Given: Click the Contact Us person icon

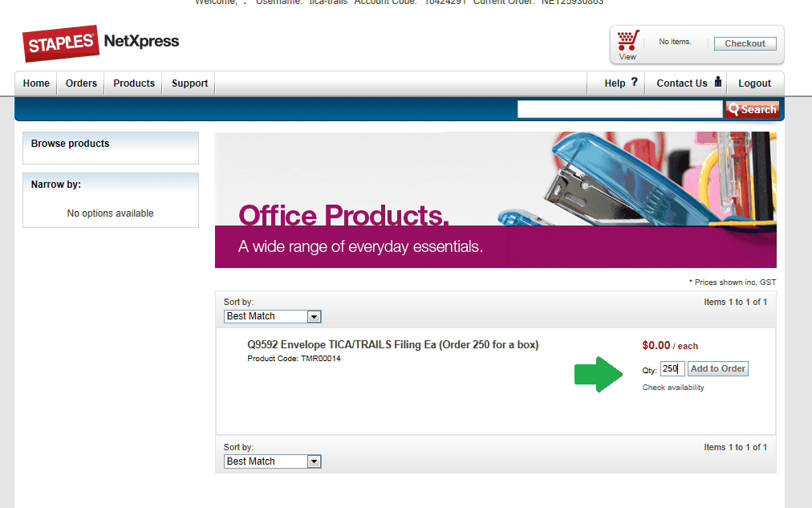Looking at the screenshot, I should pos(718,82).
